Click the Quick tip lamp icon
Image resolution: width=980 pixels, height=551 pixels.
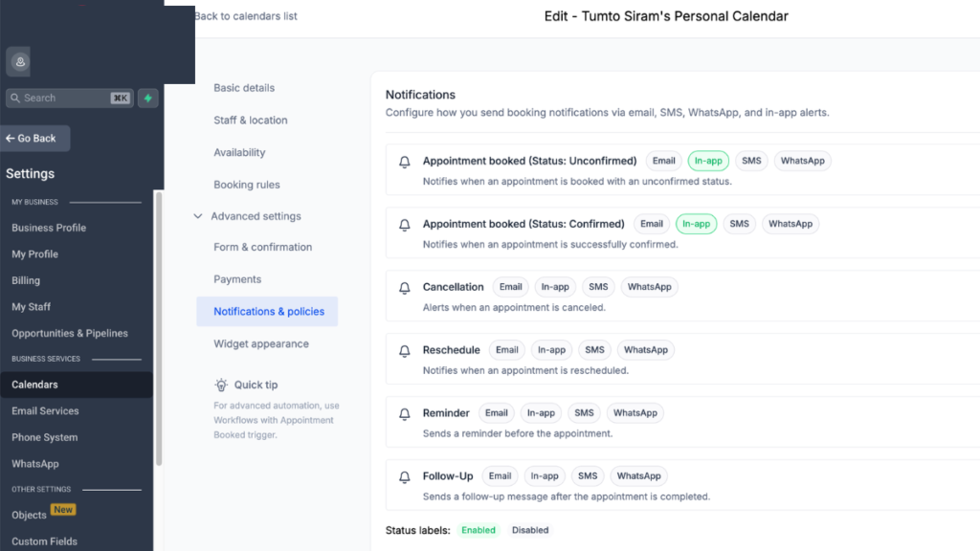pos(220,384)
